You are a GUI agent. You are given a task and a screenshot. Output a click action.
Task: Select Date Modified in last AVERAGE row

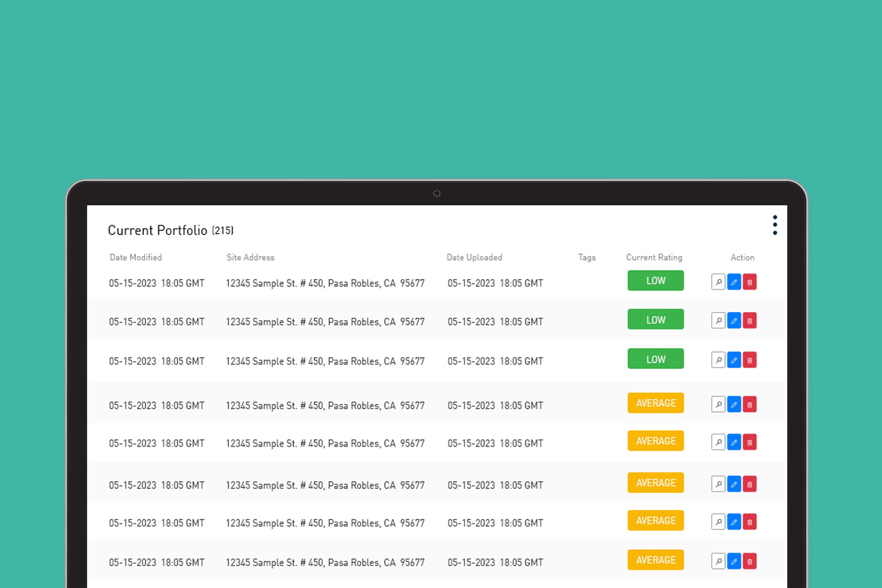[x=157, y=563]
